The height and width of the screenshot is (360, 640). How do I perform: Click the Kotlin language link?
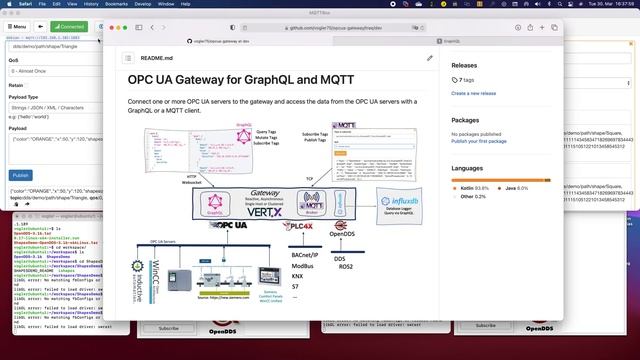coord(474,188)
